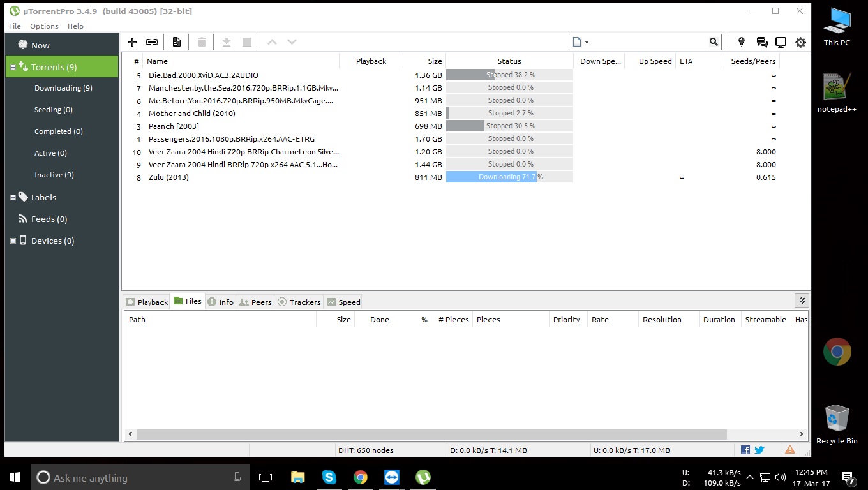Click the search magnifier icon
This screenshot has height=490, width=868.
pyautogui.click(x=714, y=42)
